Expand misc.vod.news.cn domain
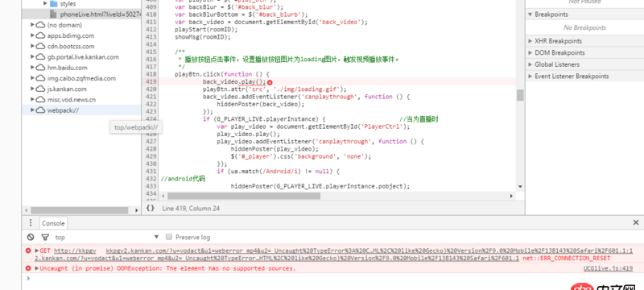This screenshot has width=644, height=290. [x=32, y=99]
